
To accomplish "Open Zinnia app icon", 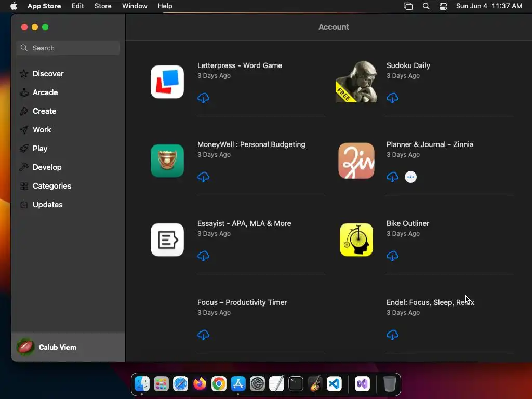I will click(356, 161).
